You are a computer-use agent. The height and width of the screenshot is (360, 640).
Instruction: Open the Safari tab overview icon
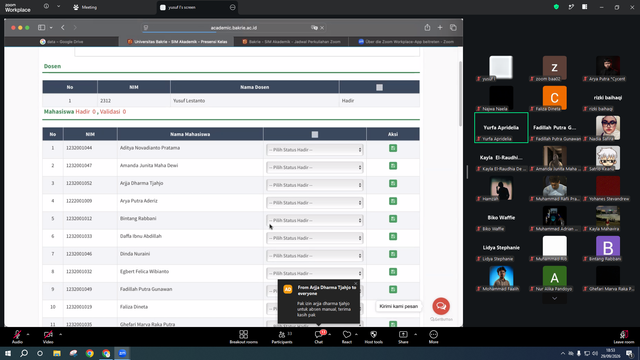click(453, 27)
